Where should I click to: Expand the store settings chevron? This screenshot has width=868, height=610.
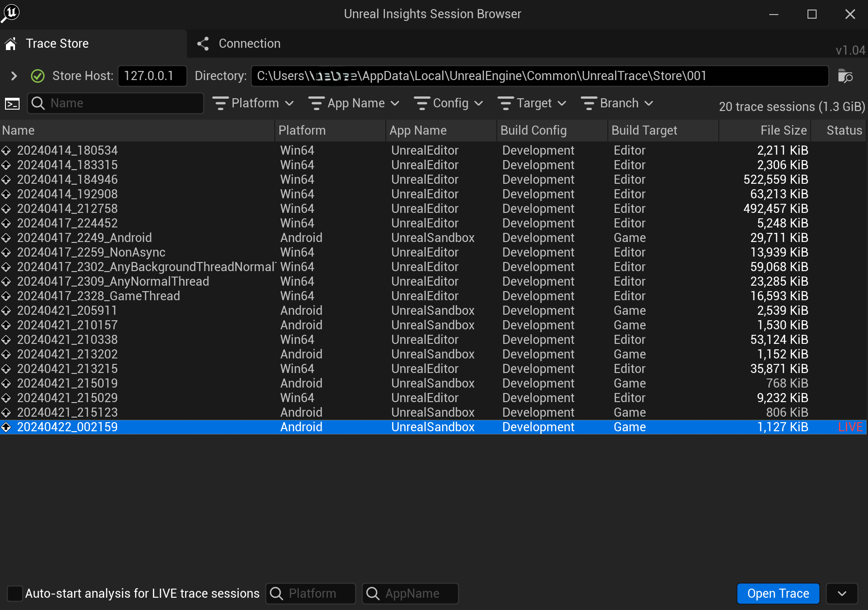[x=14, y=76]
